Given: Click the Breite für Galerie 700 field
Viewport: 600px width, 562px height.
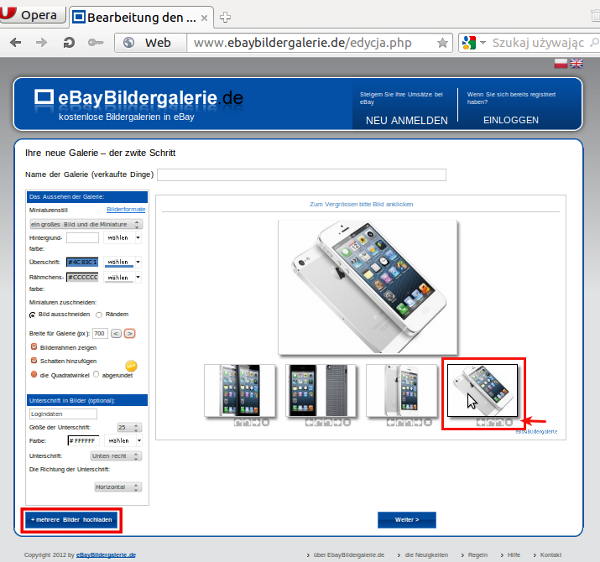Looking at the screenshot, I should (x=99, y=333).
